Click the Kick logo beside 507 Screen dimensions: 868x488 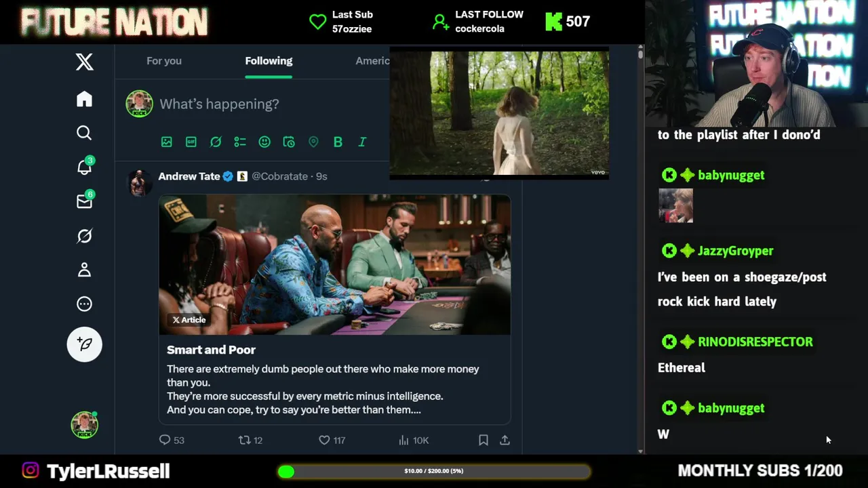click(554, 22)
